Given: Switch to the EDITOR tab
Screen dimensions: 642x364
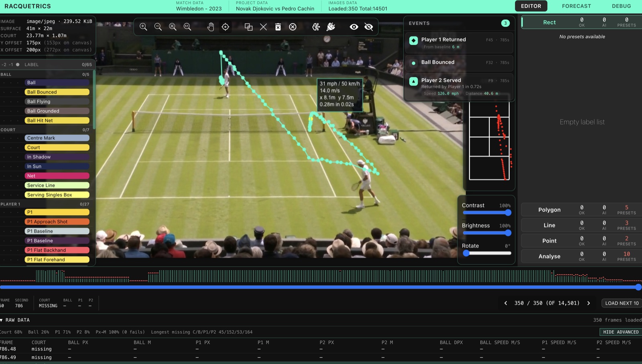Looking at the screenshot, I should pyautogui.click(x=531, y=6).
